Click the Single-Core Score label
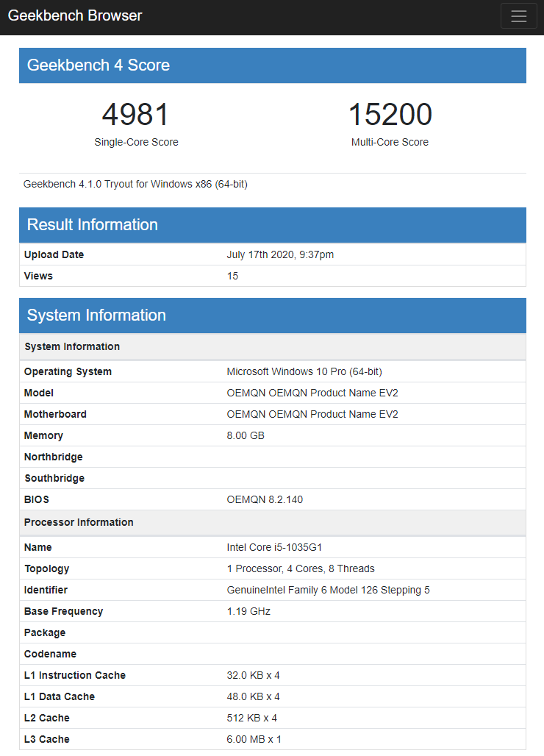The image size is (544, 756). (136, 142)
